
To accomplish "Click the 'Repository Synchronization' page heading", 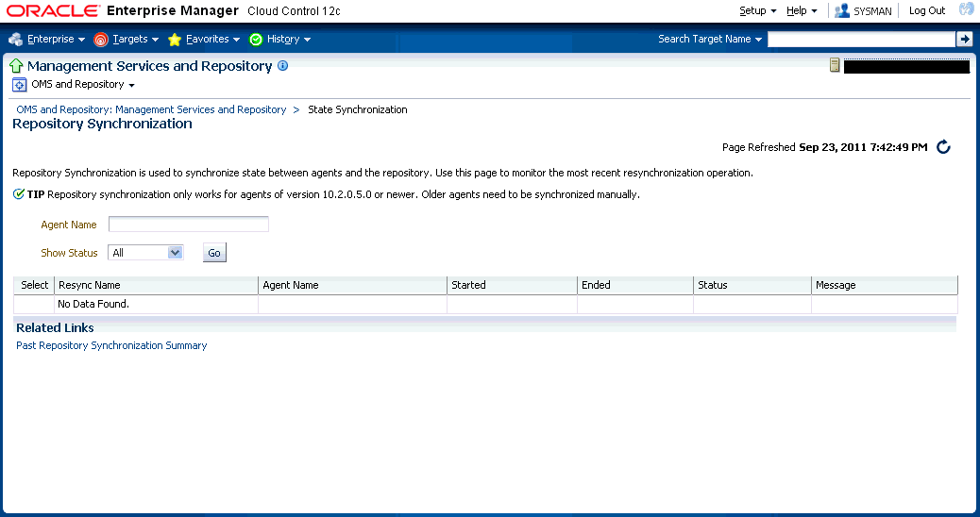I will [103, 124].
